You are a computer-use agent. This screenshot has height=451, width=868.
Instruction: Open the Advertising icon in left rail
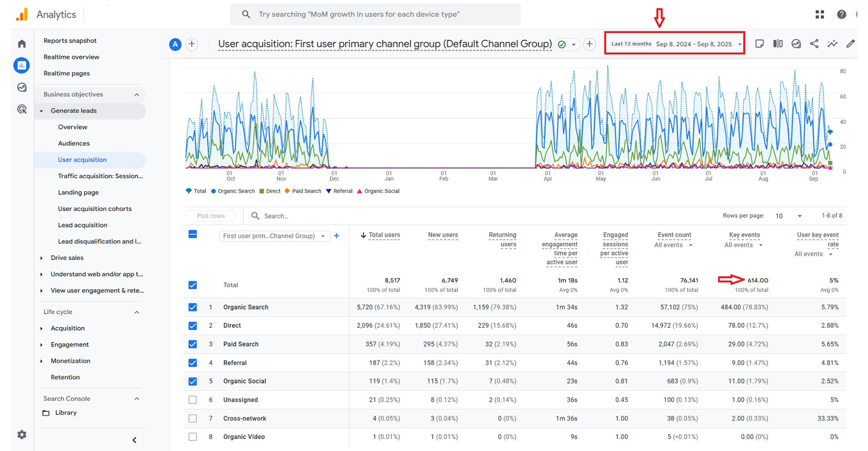coord(22,109)
